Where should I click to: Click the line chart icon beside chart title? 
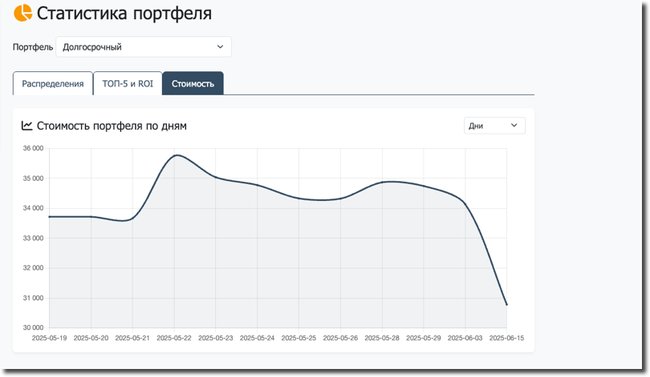[x=27, y=125]
